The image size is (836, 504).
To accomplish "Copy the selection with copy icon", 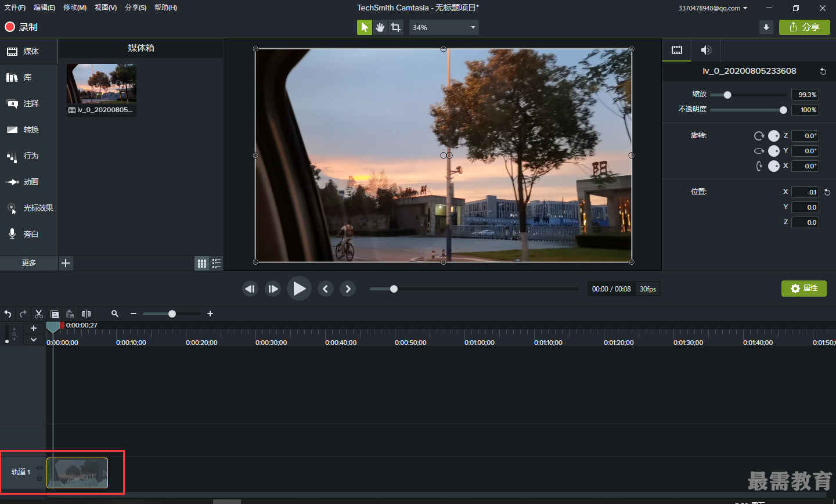I will click(55, 314).
